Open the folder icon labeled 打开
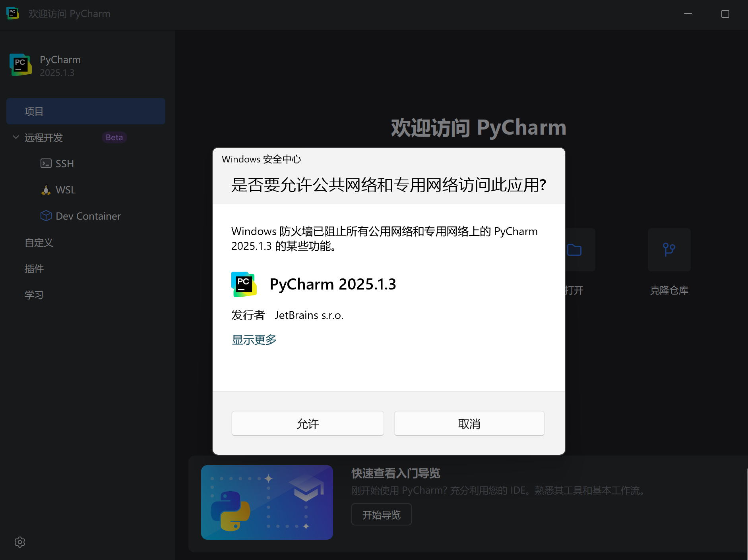Image resolution: width=748 pixels, height=560 pixels. 575,250
